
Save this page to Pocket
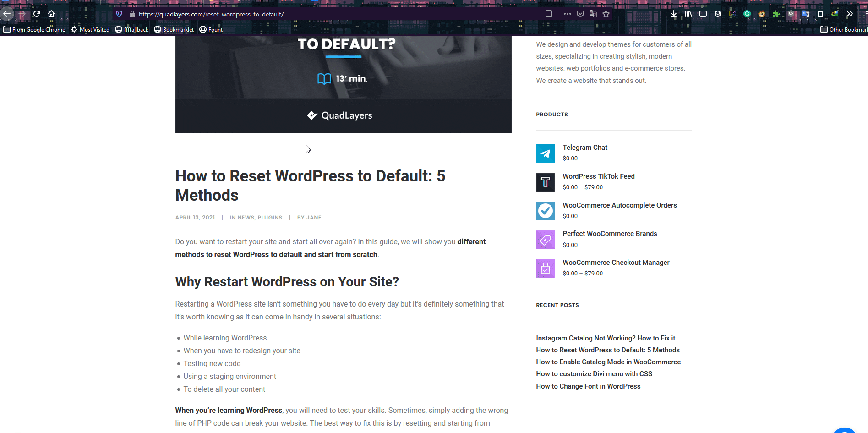[x=580, y=14]
